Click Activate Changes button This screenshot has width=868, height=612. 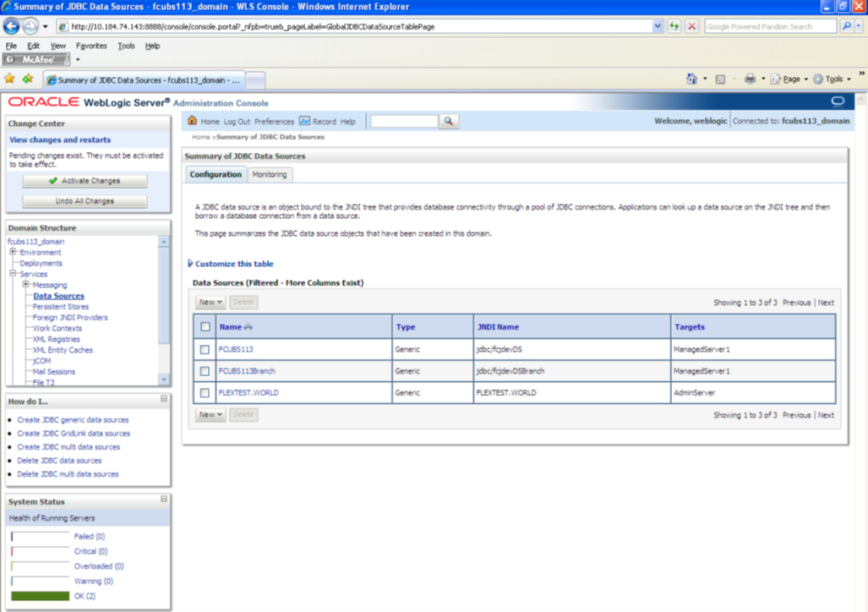pyautogui.click(x=85, y=181)
